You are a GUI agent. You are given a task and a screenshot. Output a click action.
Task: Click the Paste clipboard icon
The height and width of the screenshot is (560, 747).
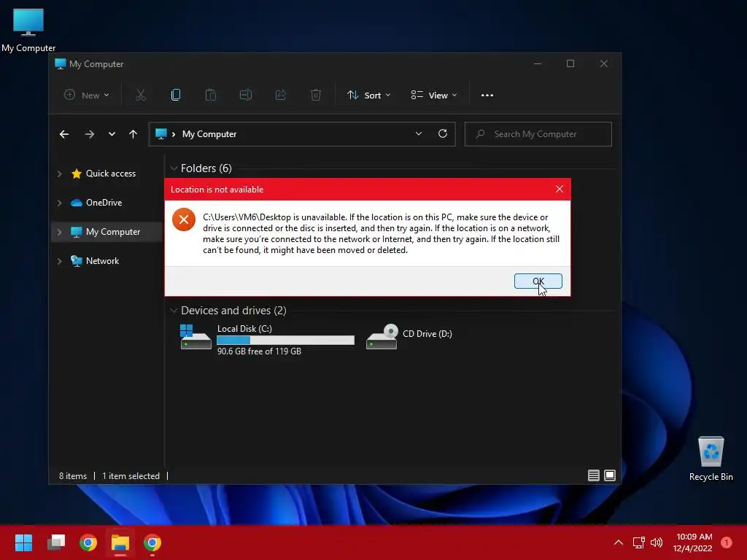[x=211, y=96]
